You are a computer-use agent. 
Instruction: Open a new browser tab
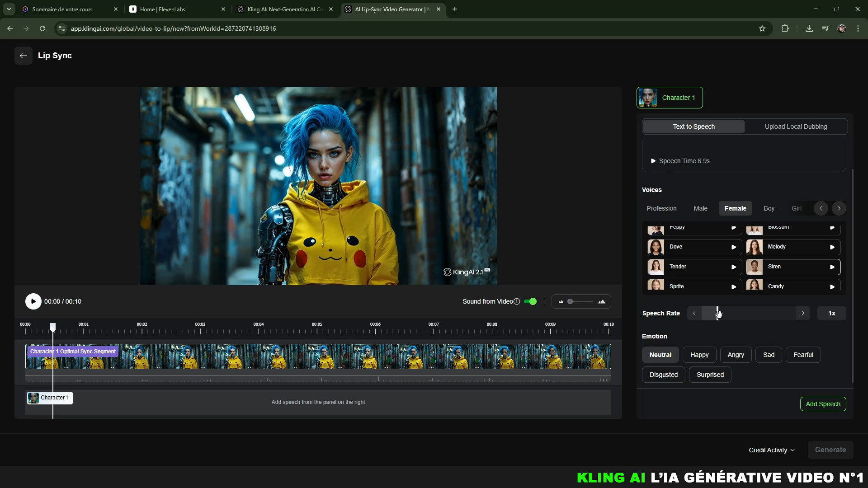tap(455, 9)
